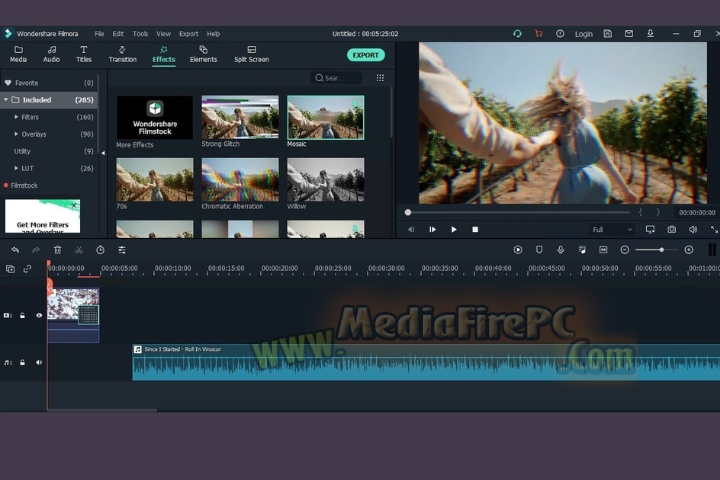
Task: Open the Elements tab
Action: (x=203, y=54)
